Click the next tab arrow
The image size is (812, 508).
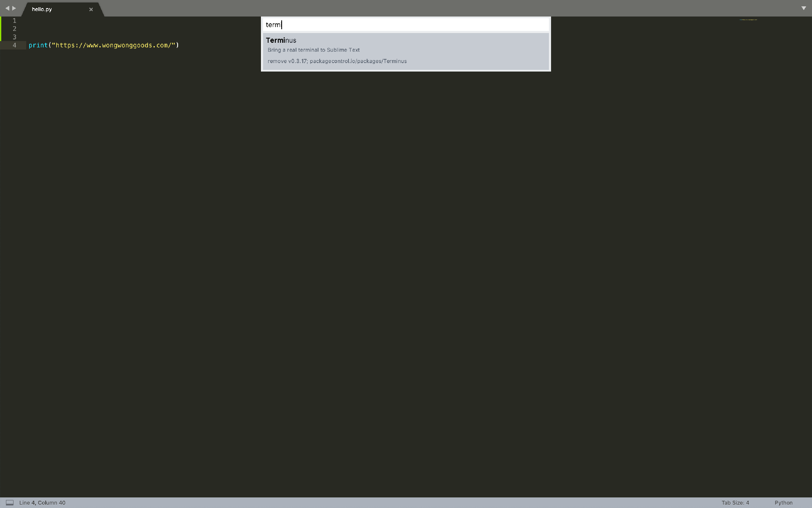tap(14, 8)
